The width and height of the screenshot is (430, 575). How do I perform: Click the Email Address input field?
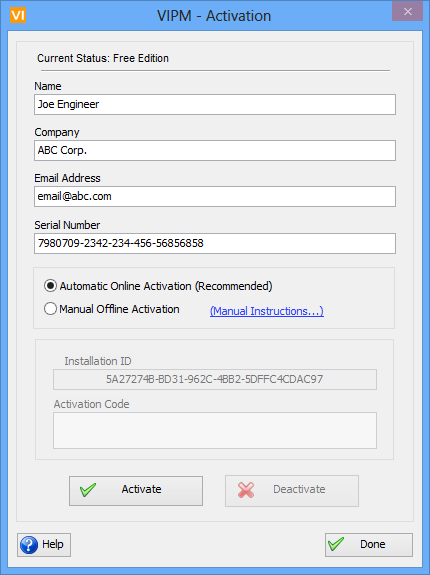[215, 197]
